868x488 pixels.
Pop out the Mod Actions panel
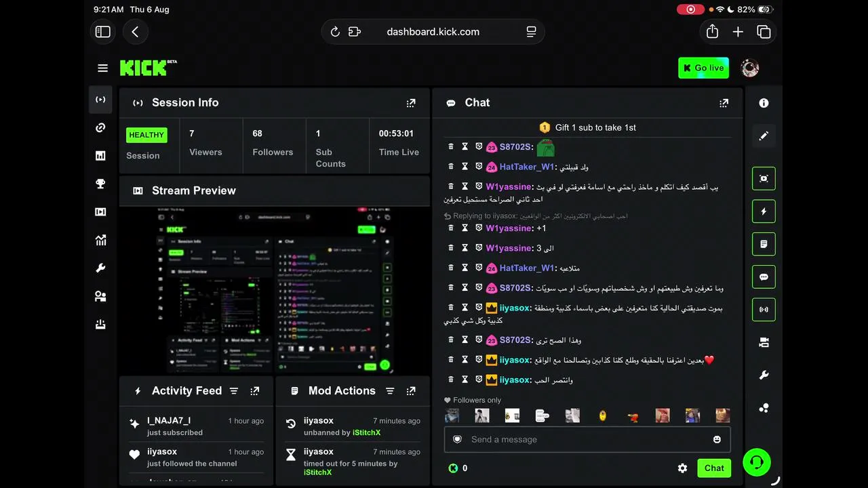[411, 391]
